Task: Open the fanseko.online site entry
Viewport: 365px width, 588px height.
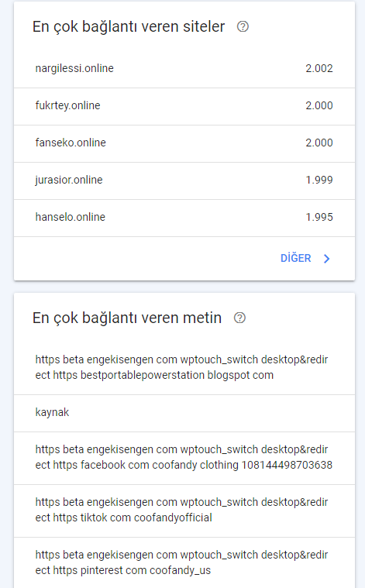Action: (184, 143)
